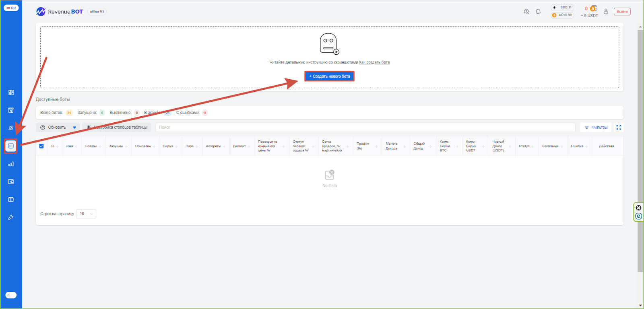Open the user profile icon

tap(606, 12)
